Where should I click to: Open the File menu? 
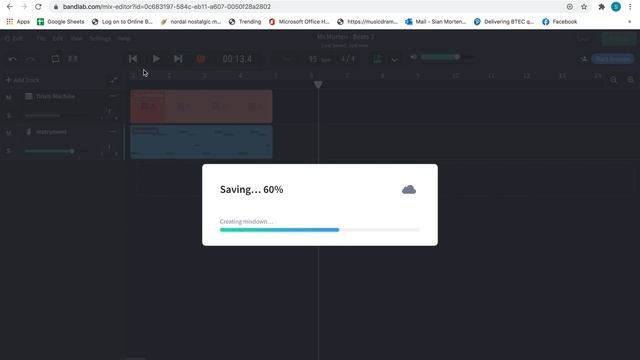click(x=41, y=38)
